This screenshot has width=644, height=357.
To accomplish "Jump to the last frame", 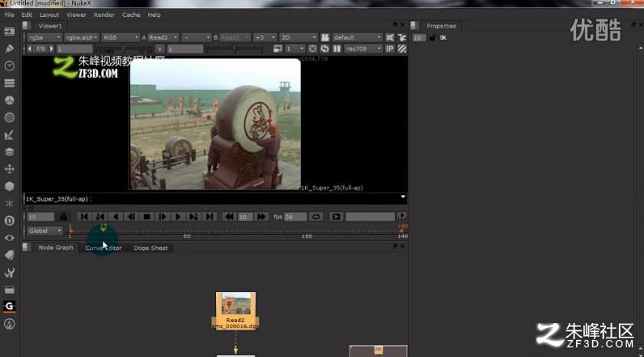I will coord(210,216).
